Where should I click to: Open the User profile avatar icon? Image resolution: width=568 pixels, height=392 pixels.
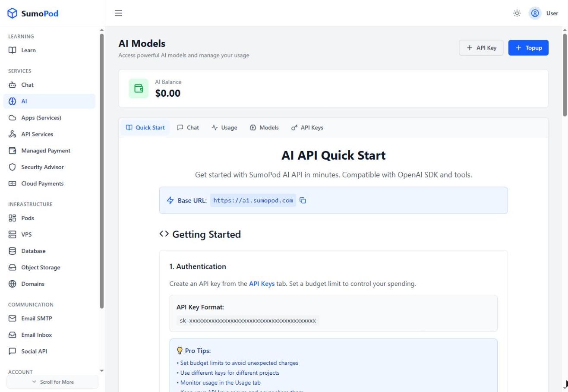535,13
